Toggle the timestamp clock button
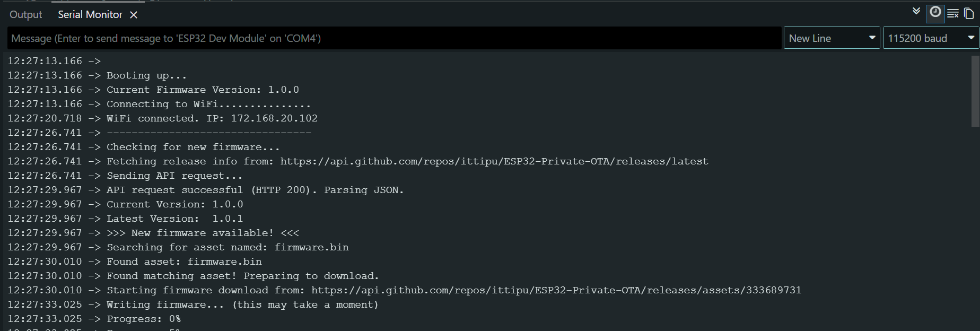This screenshot has width=980, height=331. point(935,12)
